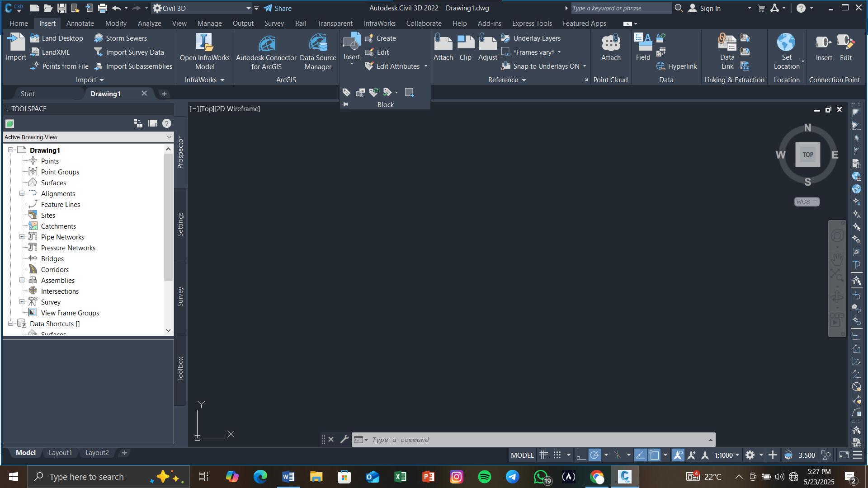868x488 pixels.
Task: Insert a Field
Action: coord(643,47)
